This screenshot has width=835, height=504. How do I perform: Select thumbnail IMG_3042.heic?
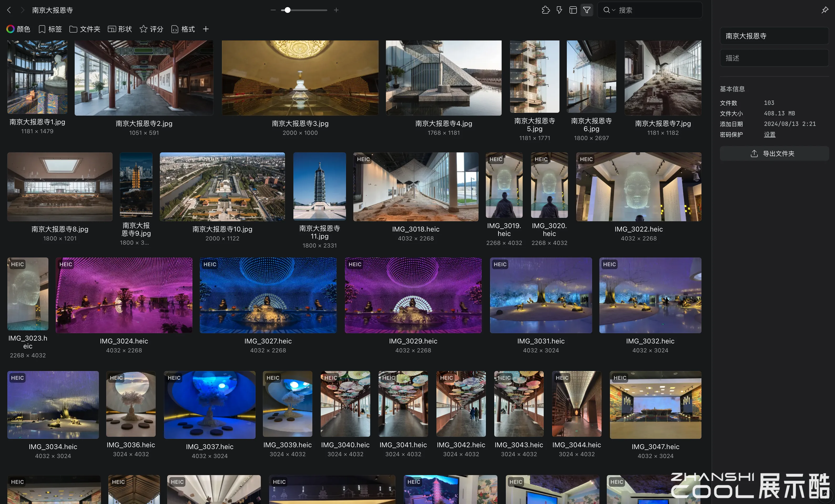tap(461, 404)
